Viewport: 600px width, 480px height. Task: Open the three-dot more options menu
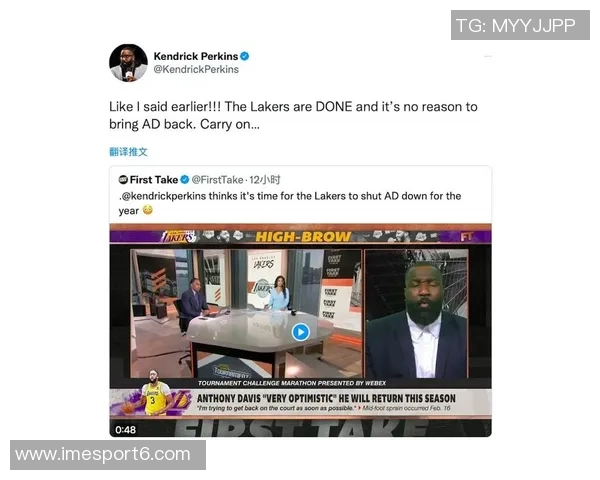click(x=488, y=56)
